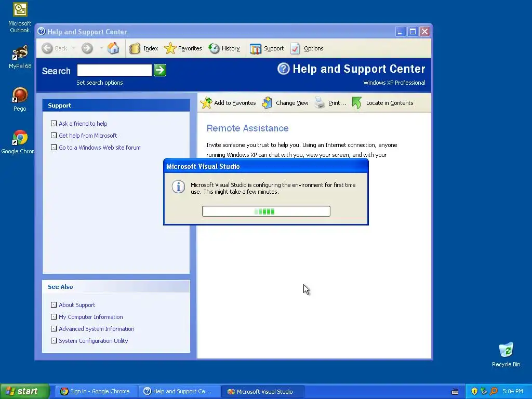
Task: Click the green search go arrow
Action: [x=160, y=70]
